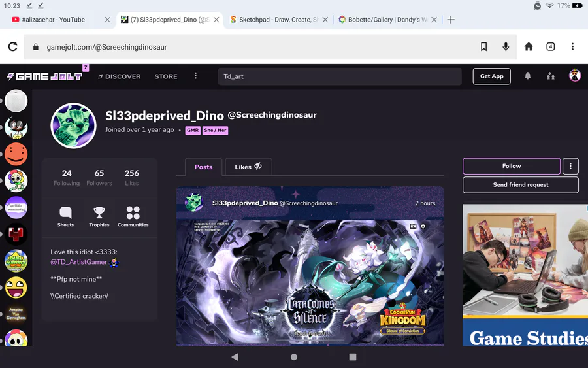Click the Game Jolt logo
The image size is (588, 368).
tap(44, 76)
